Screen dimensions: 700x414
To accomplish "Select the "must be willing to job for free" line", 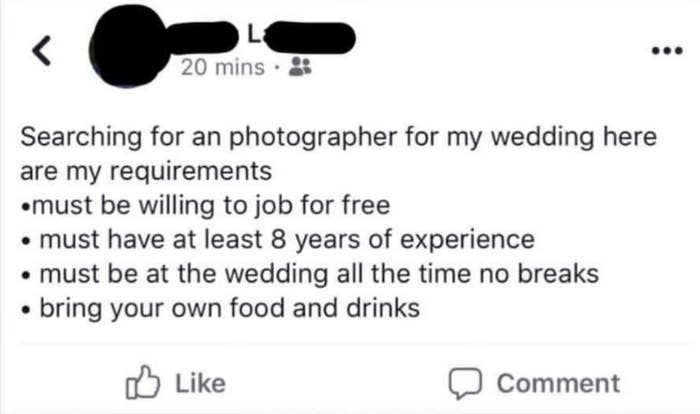I will [210, 208].
